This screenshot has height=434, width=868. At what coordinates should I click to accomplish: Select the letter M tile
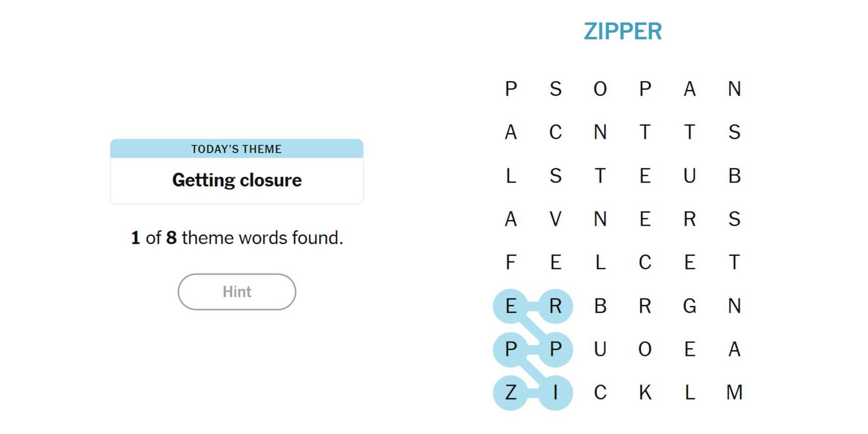click(734, 392)
